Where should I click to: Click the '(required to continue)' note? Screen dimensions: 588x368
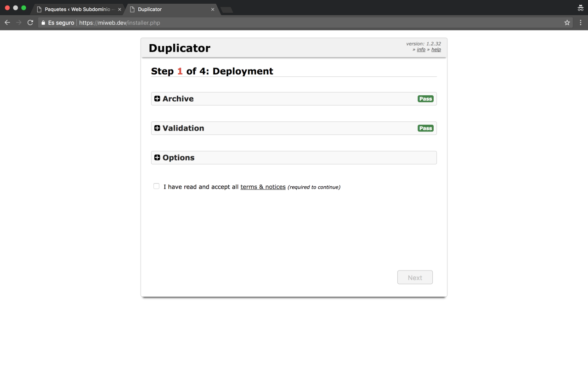(x=314, y=187)
